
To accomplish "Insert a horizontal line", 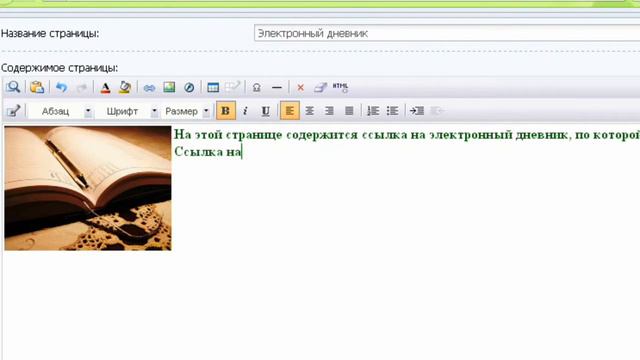I will coord(277,87).
